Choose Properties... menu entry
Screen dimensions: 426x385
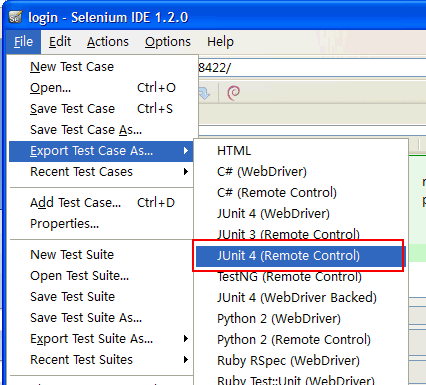tap(65, 224)
